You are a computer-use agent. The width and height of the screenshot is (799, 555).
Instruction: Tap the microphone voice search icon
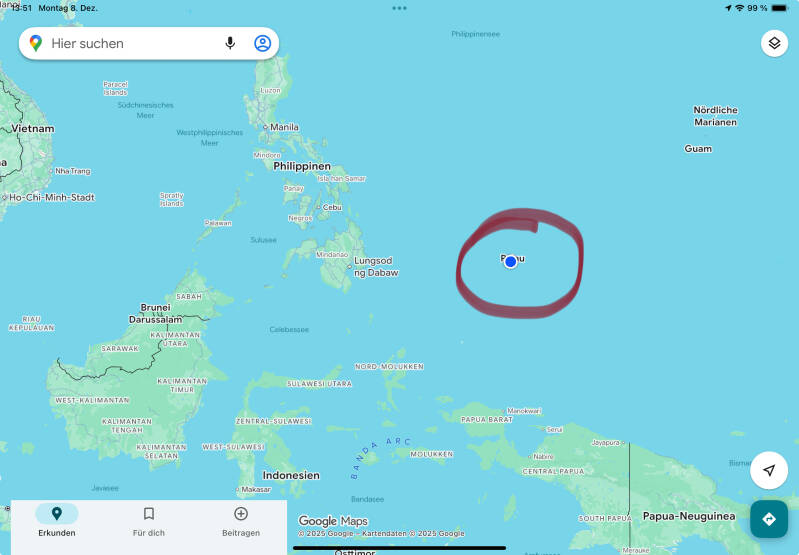click(x=230, y=43)
